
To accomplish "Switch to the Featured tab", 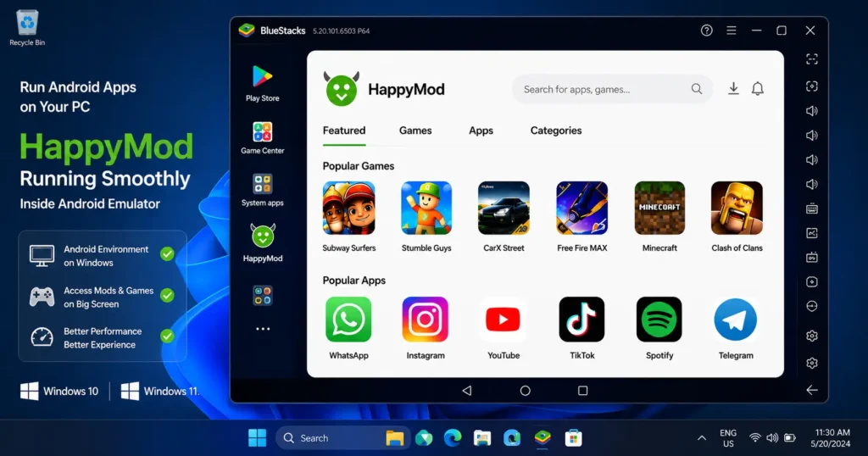I will point(344,131).
